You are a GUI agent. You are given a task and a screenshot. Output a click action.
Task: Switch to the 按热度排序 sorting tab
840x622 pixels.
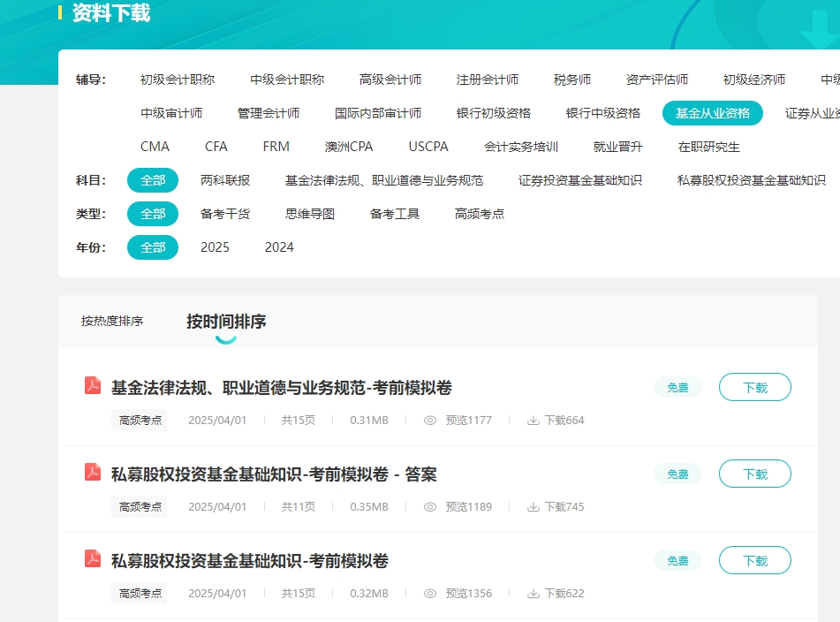pos(110,322)
